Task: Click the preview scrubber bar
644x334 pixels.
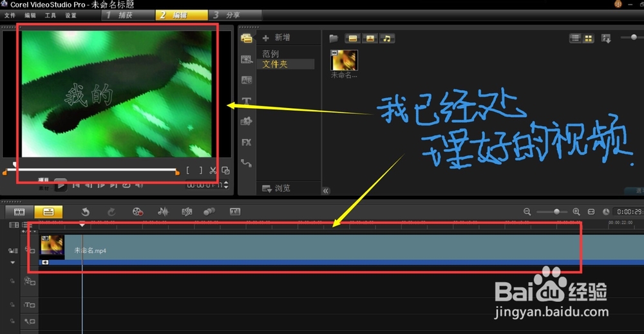Action: pos(92,169)
